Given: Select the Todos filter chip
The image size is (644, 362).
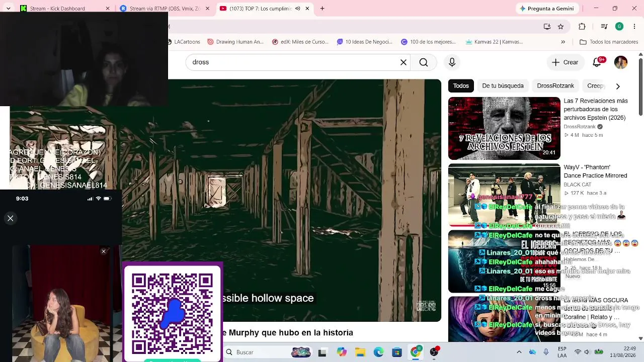Looking at the screenshot, I should [x=461, y=86].
